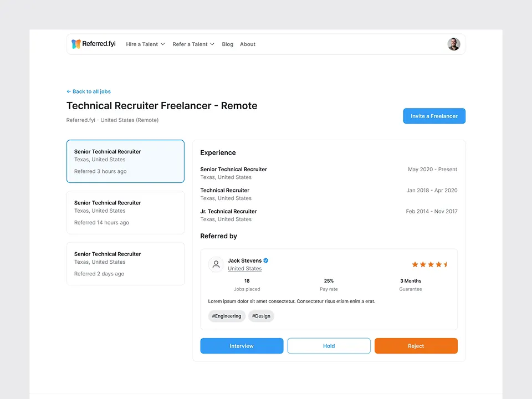Open the Blog menu item
Screen dimensions: 532x399
pos(227,44)
